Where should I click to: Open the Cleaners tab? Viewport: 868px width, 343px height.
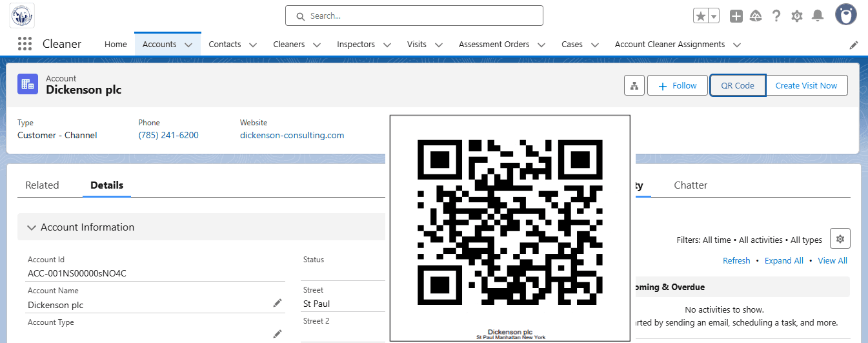pos(289,45)
